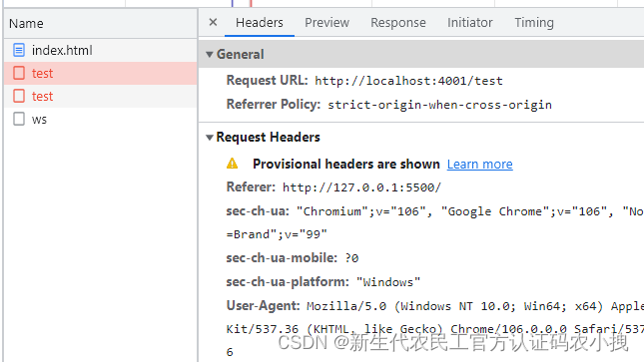This screenshot has height=362, width=644.
Task: Open the Learn more link
Action: pos(479,165)
